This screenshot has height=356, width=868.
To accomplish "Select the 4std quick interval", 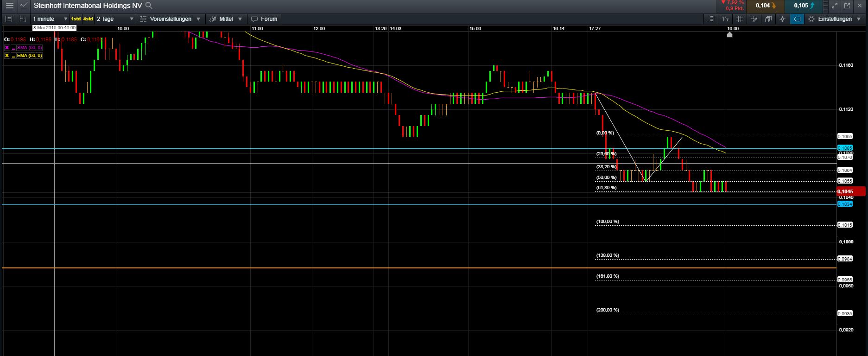I will (x=88, y=19).
